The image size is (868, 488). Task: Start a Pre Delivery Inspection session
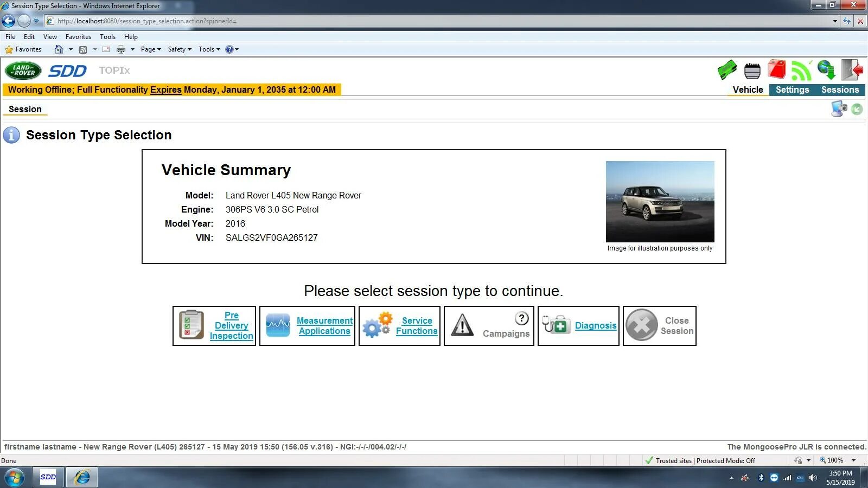coord(214,326)
